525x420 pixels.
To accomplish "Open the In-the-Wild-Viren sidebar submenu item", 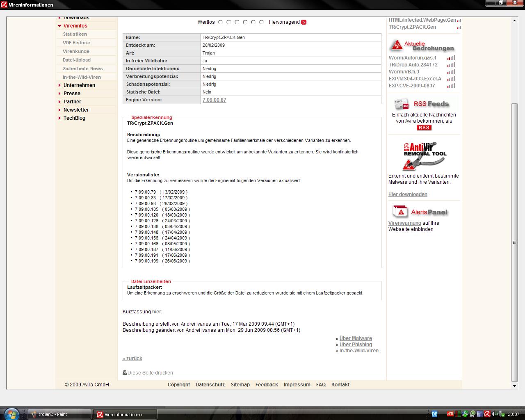I will click(82, 77).
